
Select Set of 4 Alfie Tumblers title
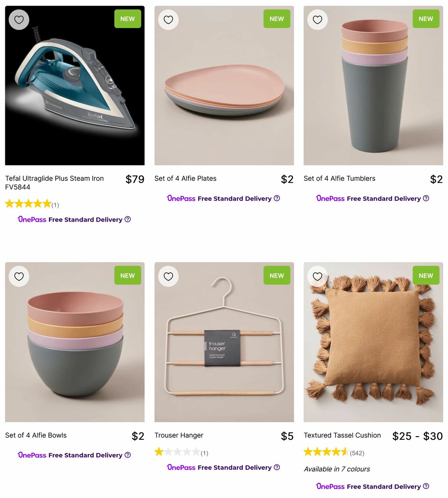339,179
